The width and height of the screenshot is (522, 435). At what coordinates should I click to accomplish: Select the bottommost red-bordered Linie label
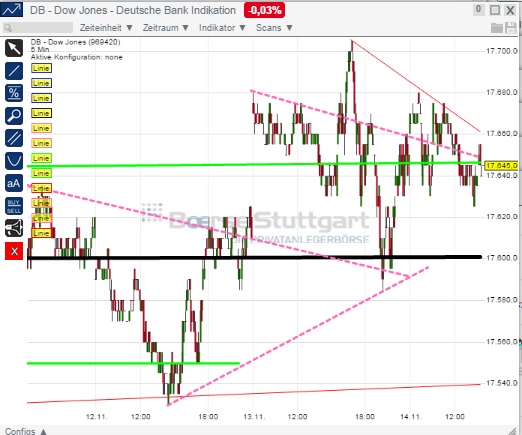coord(41,233)
